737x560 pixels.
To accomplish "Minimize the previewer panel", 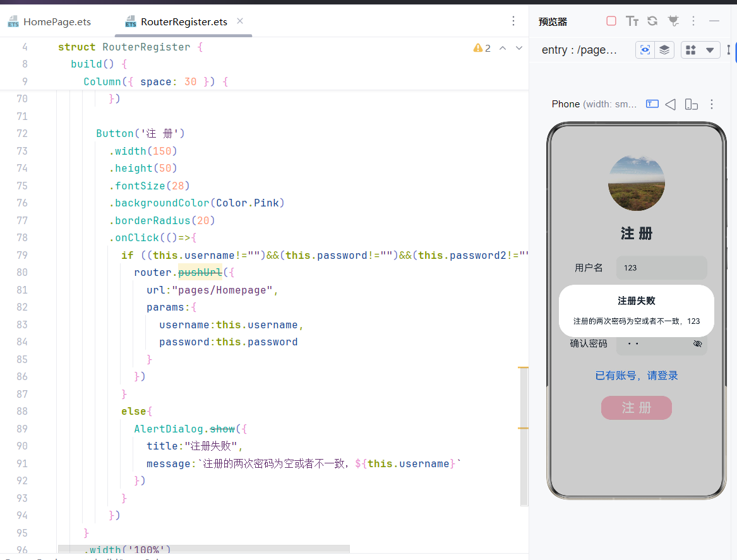I will [x=714, y=21].
